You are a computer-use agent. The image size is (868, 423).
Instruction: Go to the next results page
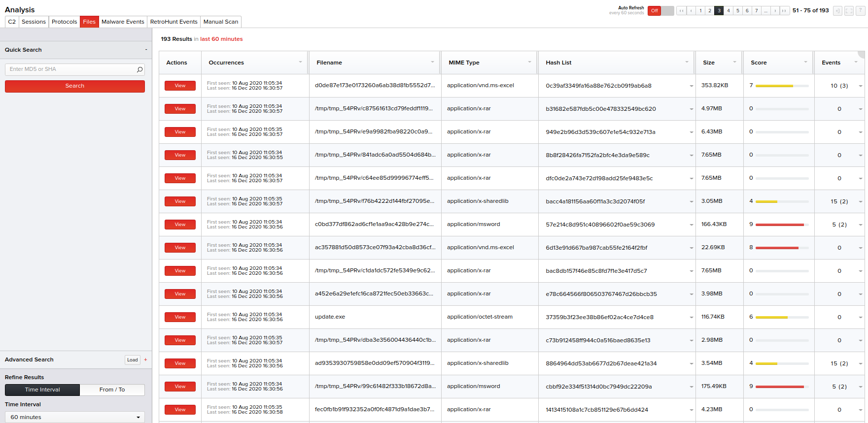point(775,10)
